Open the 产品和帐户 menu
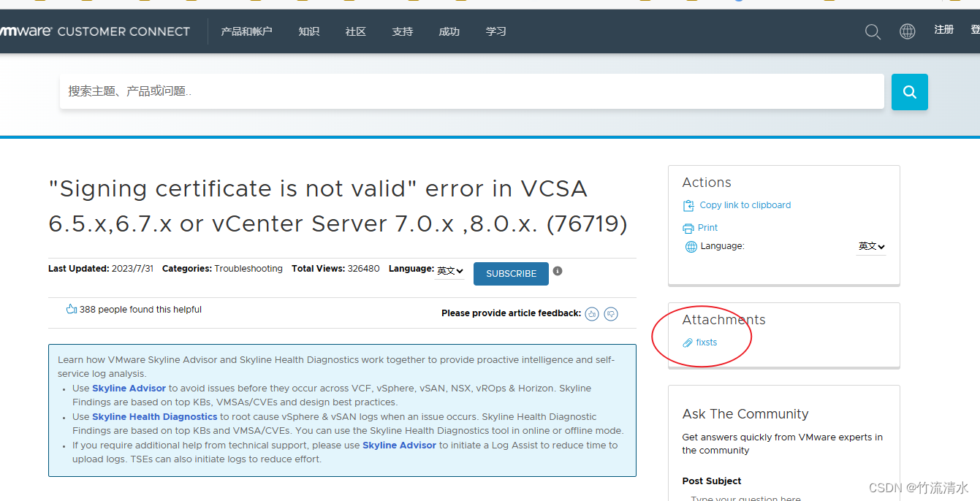This screenshot has height=501, width=980. [x=246, y=31]
